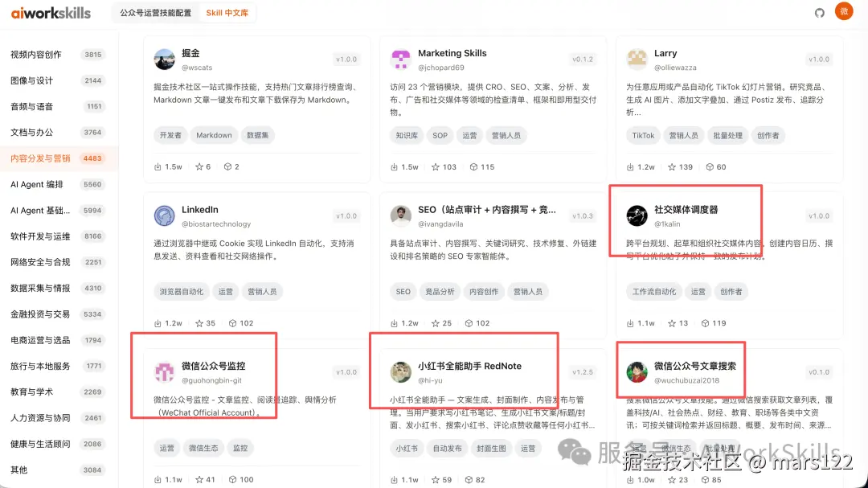Select 文档与办公 category

point(58,133)
